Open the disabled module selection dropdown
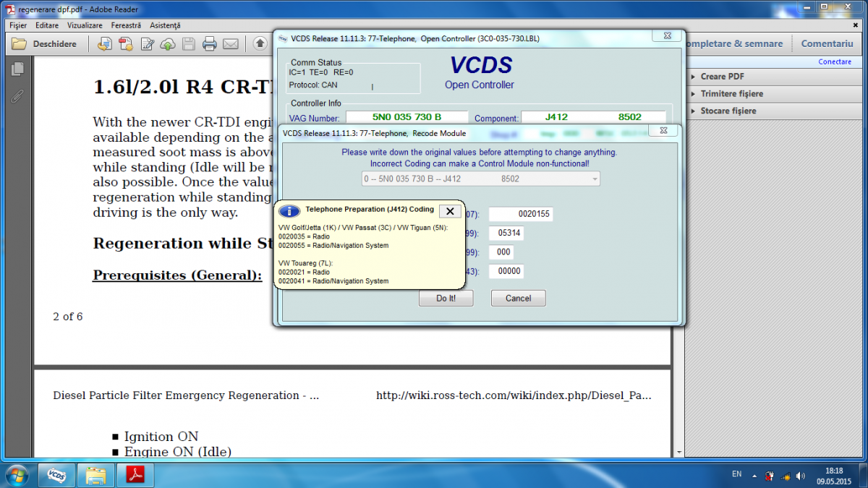868x488 pixels. coord(480,179)
